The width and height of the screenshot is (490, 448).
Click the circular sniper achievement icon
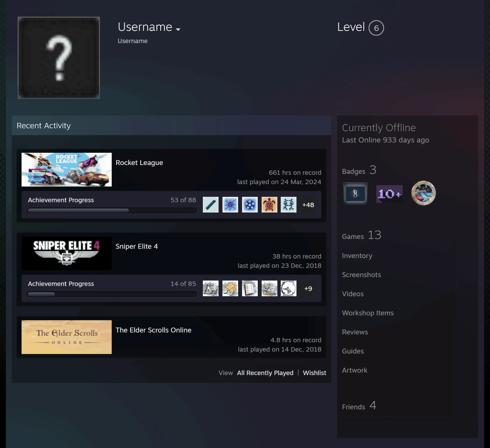click(x=289, y=288)
